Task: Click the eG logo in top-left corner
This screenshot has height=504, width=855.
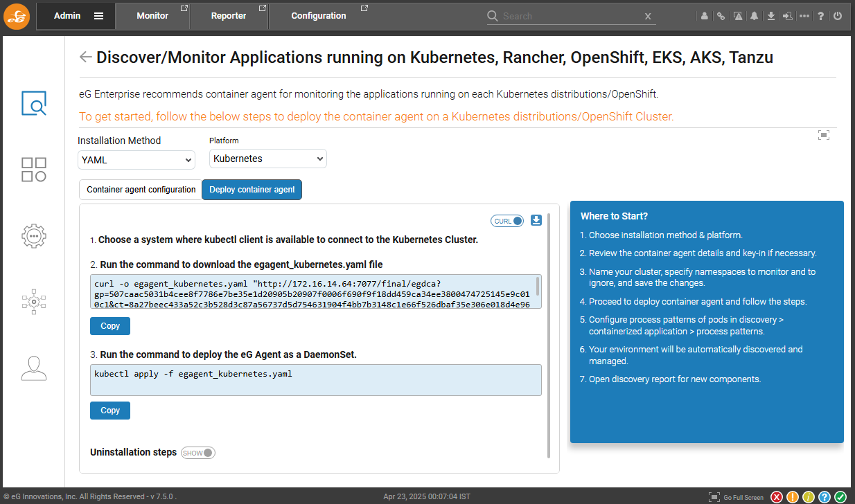Action: coord(17,16)
